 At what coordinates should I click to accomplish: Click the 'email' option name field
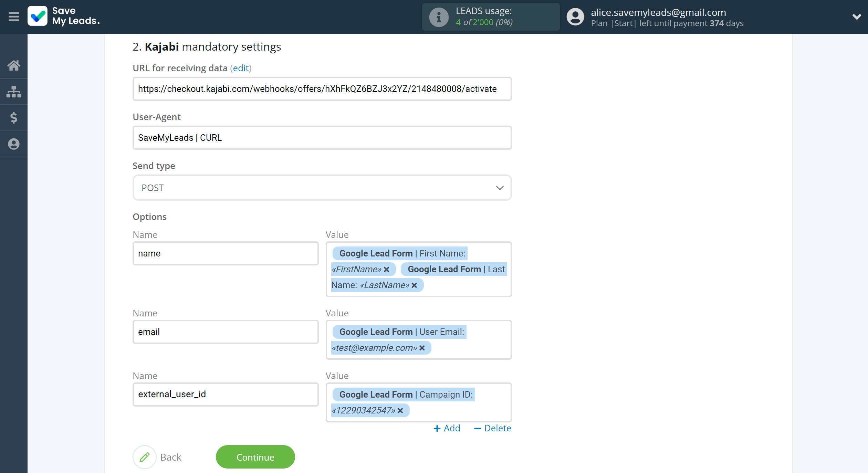(226, 332)
